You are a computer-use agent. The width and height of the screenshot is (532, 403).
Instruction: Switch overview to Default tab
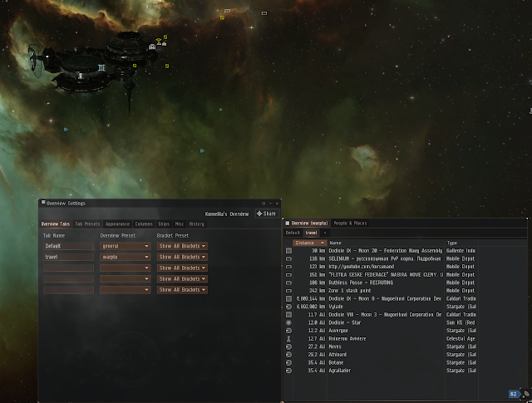click(293, 233)
